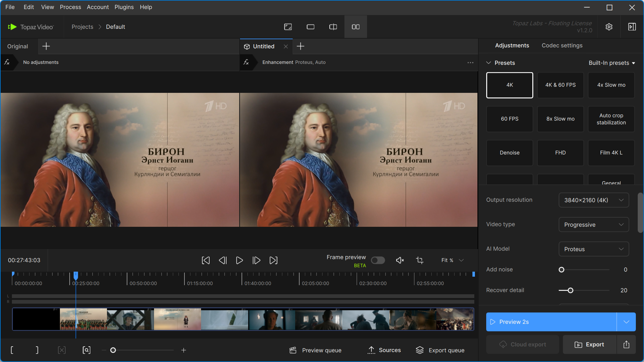The height and width of the screenshot is (362, 644).
Task: Open the Output resolution dropdown
Action: pyautogui.click(x=593, y=200)
